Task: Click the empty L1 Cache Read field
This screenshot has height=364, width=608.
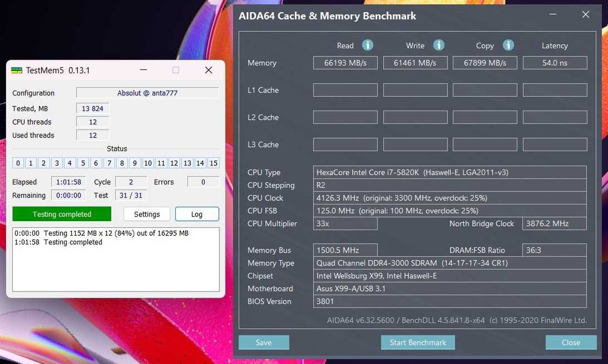Action: (345, 90)
